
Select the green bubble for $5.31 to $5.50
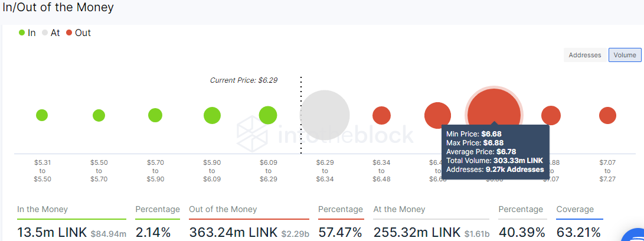click(x=42, y=115)
